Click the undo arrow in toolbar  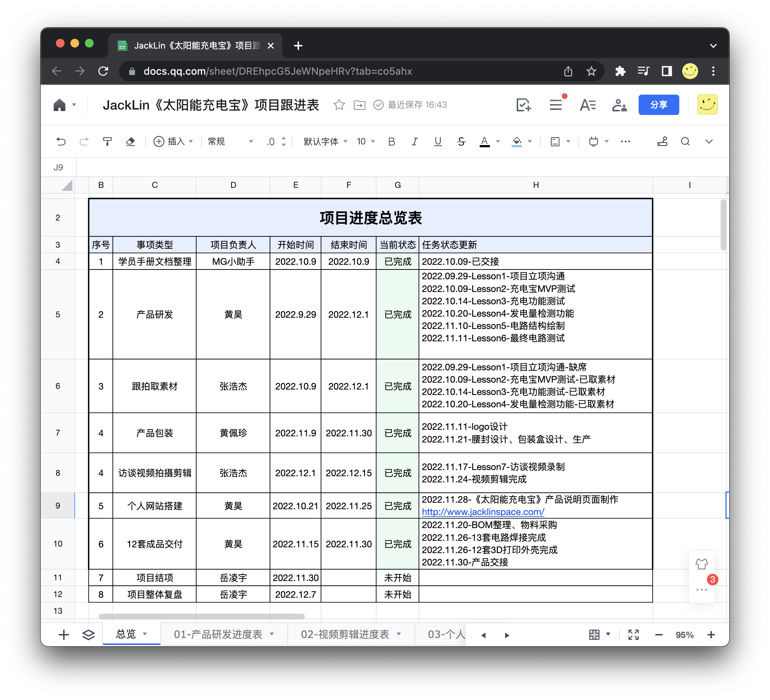click(x=61, y=141)
